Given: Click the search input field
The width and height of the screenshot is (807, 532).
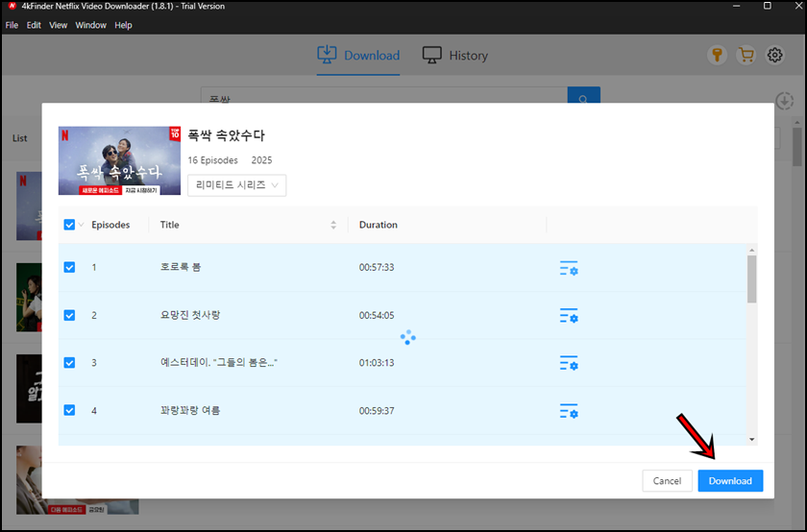Looking at the screenshot, I should pyautogui.click(x=384, y=96).
